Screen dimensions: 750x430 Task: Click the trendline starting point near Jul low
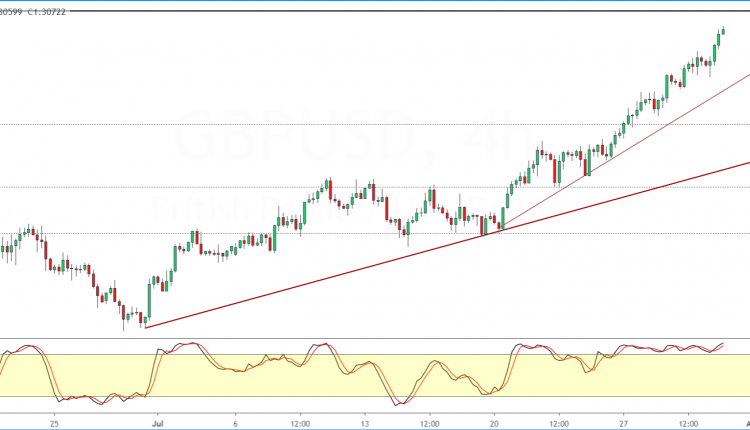pos(145,328)
